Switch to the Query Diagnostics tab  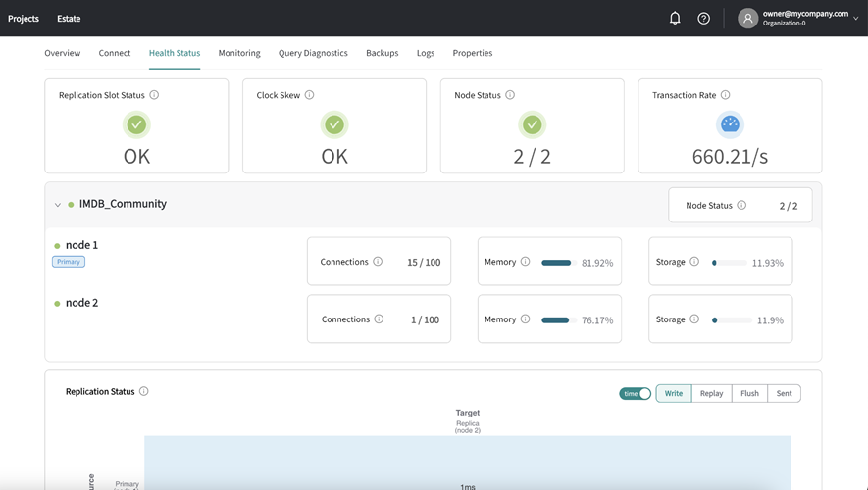313,53
